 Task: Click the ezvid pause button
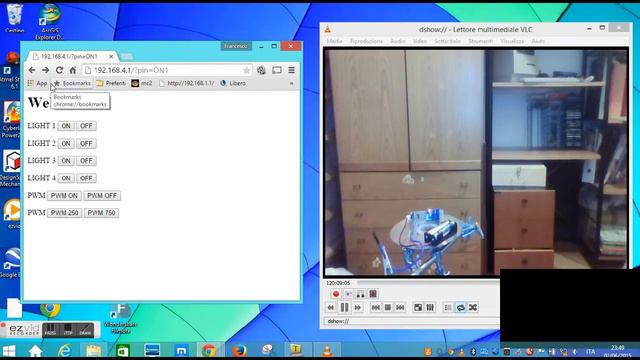(51, 330)
